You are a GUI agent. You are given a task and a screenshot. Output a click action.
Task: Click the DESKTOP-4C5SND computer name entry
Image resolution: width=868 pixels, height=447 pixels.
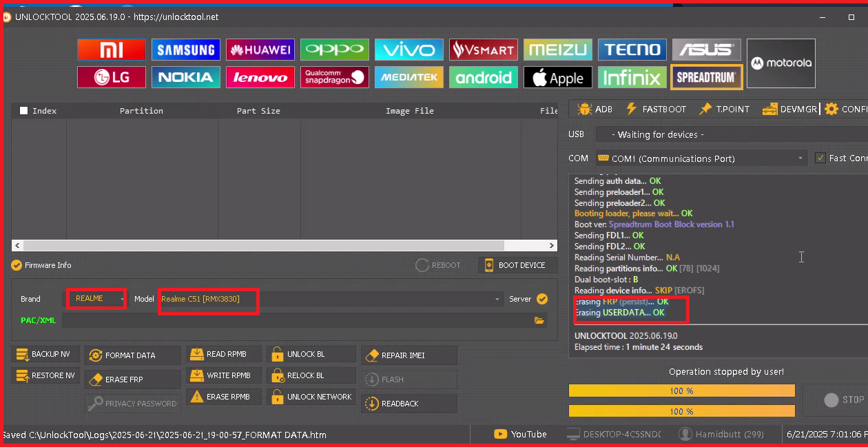[613, 434]
